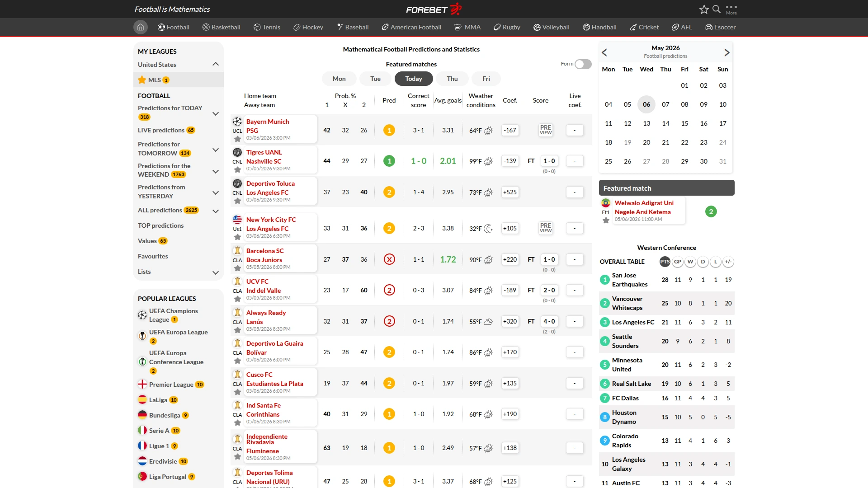This screenshot has height=488, width=868.
Task: Select the Tue featured matches tab
Action: click(x=375, y=79)
